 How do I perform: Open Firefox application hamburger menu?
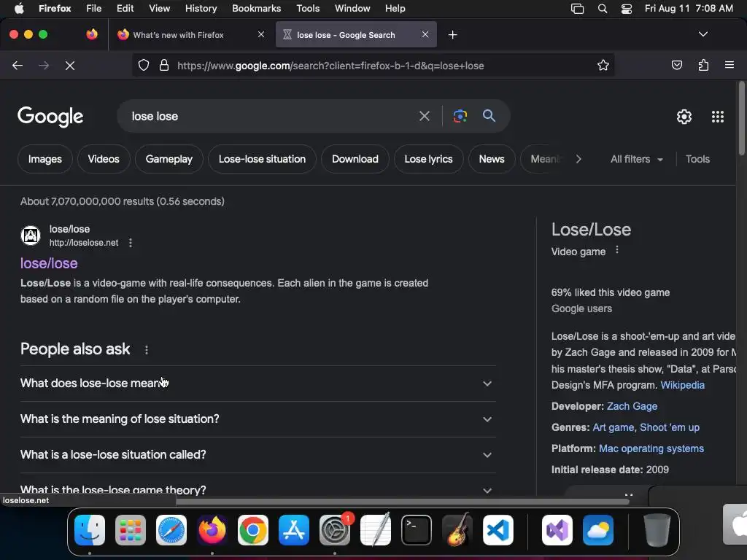(729, 65)
